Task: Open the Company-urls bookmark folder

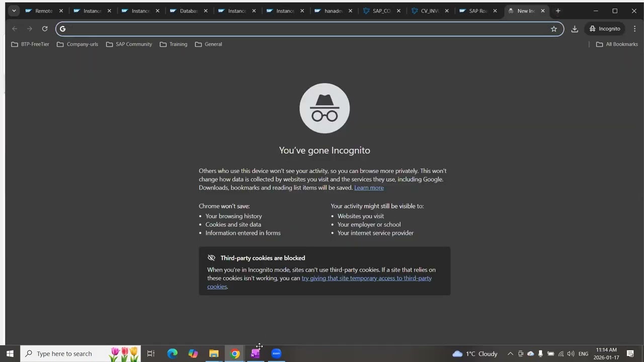Action: (x=77, y=44)
